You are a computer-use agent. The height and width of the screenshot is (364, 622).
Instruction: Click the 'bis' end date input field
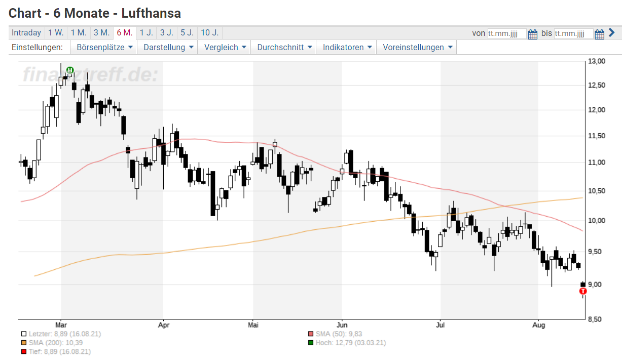coord(573,34)
